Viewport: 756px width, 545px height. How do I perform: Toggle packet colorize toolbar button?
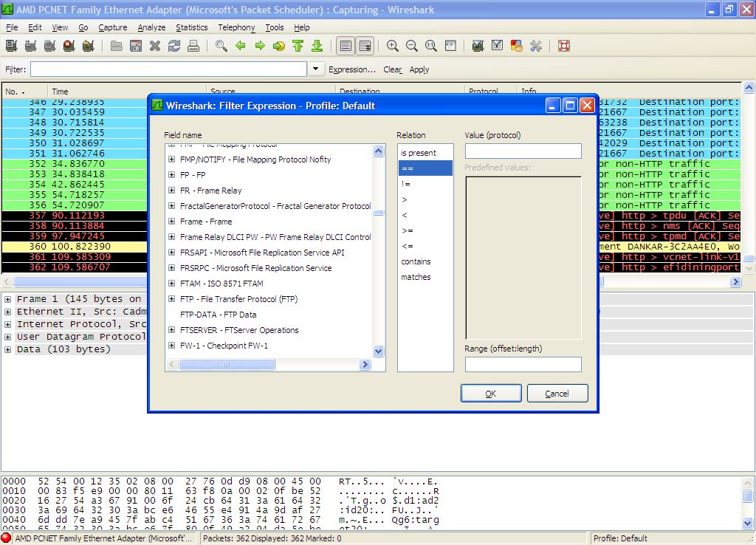[346, 46]
